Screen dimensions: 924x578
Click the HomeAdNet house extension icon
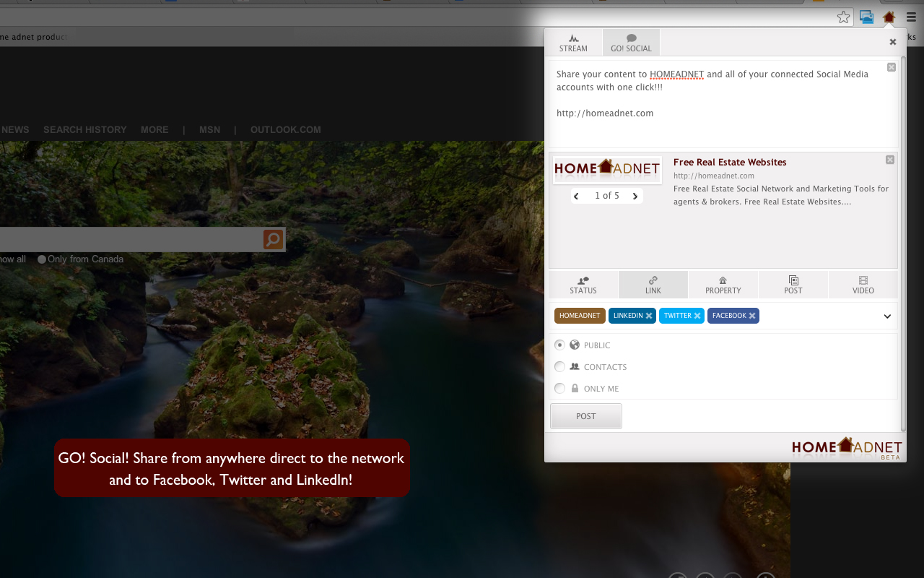point(889,17)
